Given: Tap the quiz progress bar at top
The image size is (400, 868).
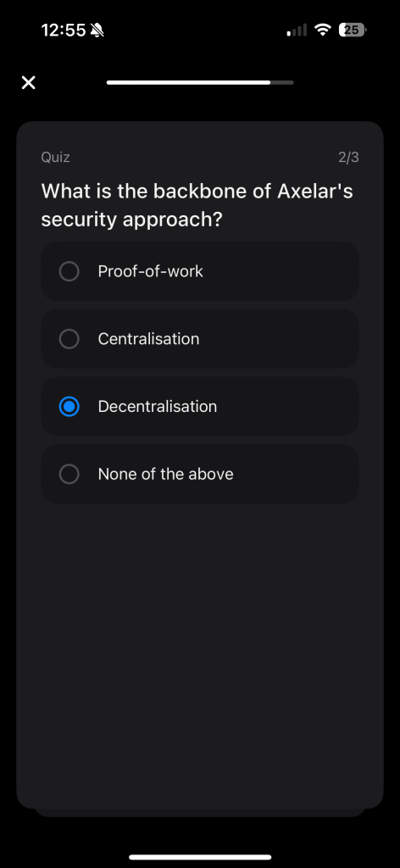Looking at the screenshot, I should tap(200, 82).
